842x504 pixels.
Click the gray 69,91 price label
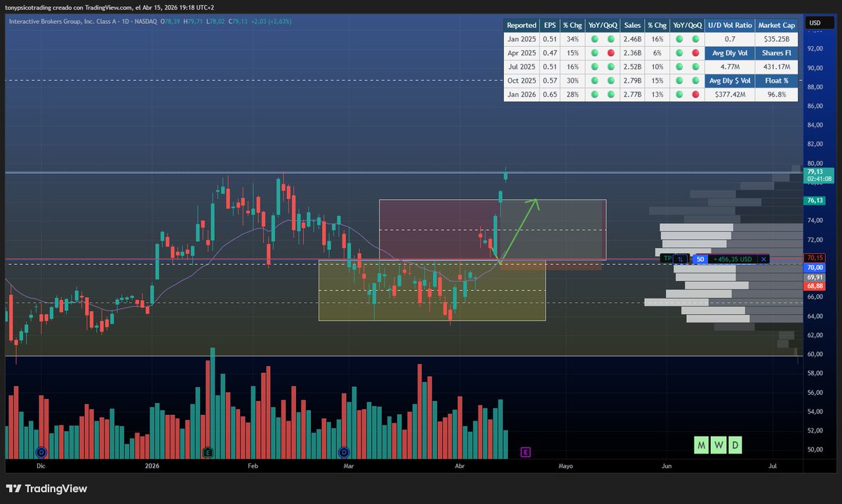815,277
